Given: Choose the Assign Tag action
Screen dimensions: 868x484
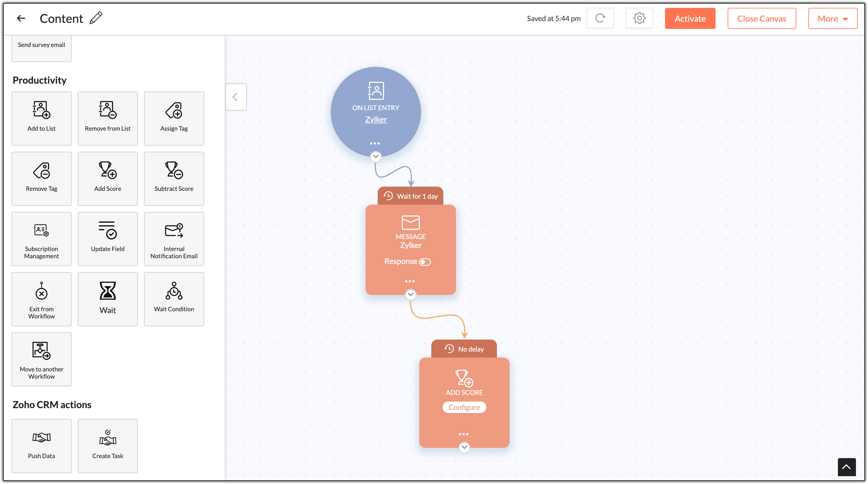Looking at the screenshot, I should [x=174, y=119].
